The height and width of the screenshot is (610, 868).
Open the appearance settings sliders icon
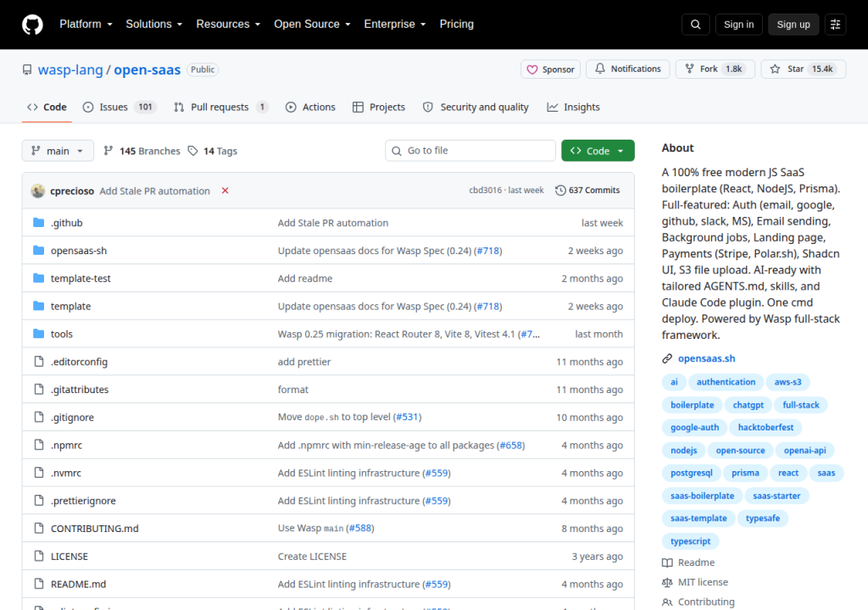pyautogui.click(x=835, y=25)
